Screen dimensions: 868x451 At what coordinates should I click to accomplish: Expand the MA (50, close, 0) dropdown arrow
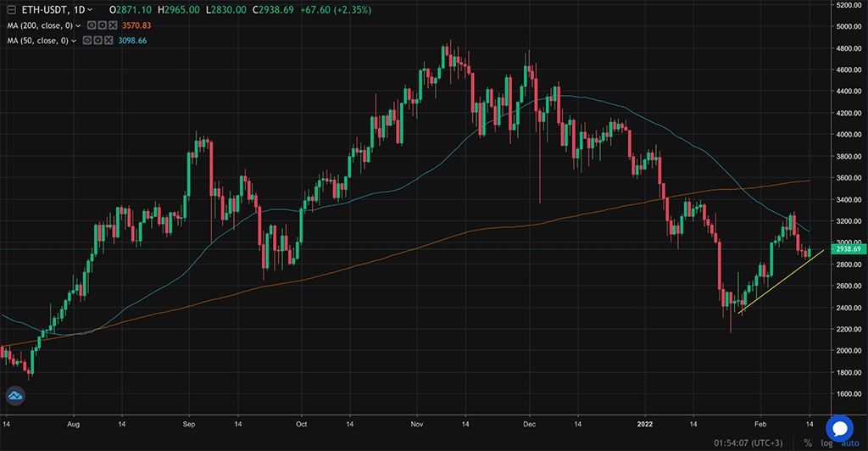coord(74,41)
